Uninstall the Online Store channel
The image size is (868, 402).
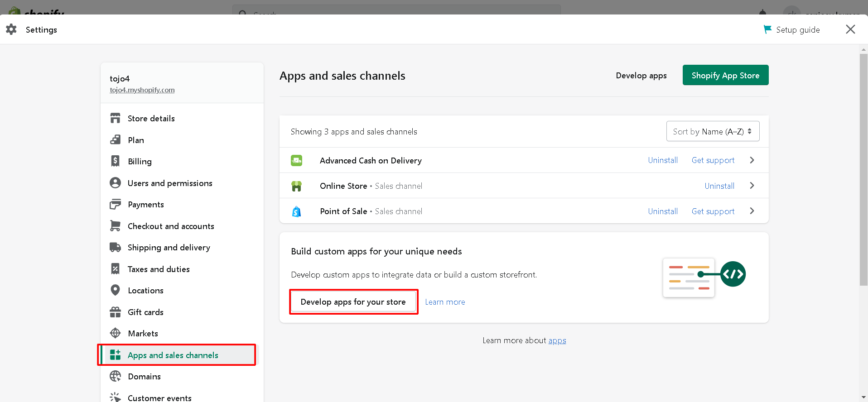[x=719, y=186]
